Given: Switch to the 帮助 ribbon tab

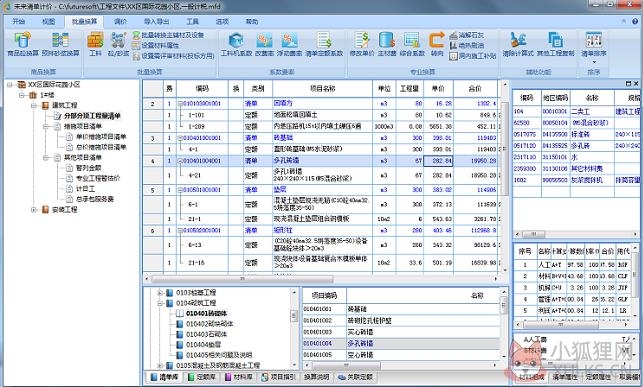Looking at the screenshot, I should point(252,21).
